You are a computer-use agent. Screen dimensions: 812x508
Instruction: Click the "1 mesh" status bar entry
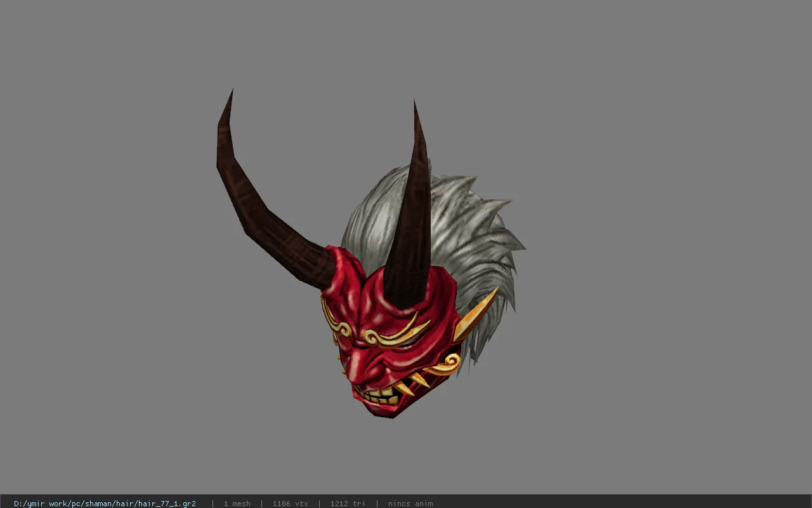coord(237,504)
